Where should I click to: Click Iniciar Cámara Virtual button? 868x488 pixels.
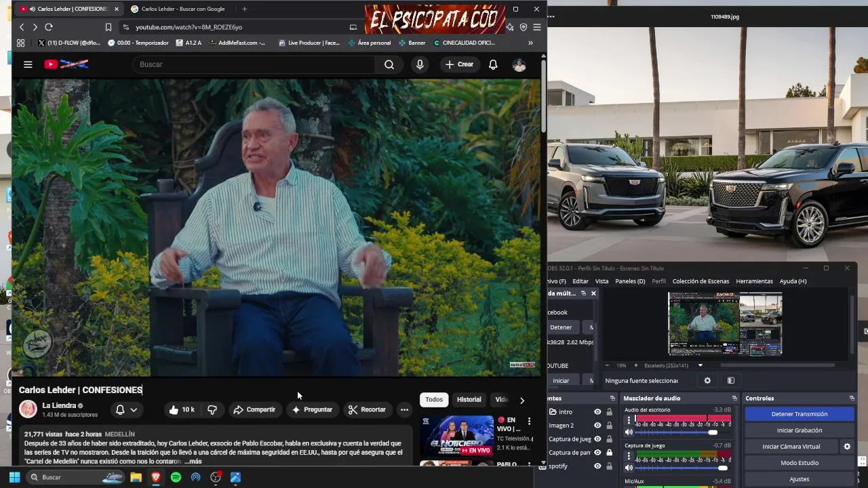(x=791, y=447)
